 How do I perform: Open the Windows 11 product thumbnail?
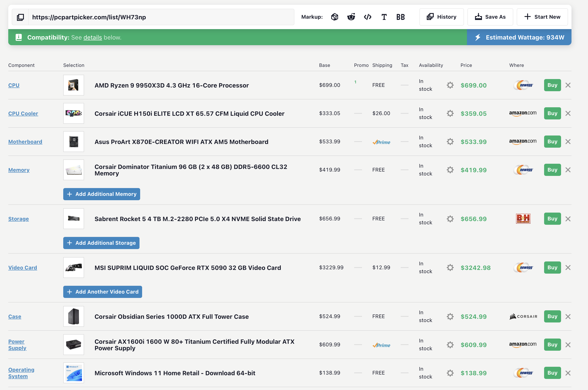coord(73,373)
